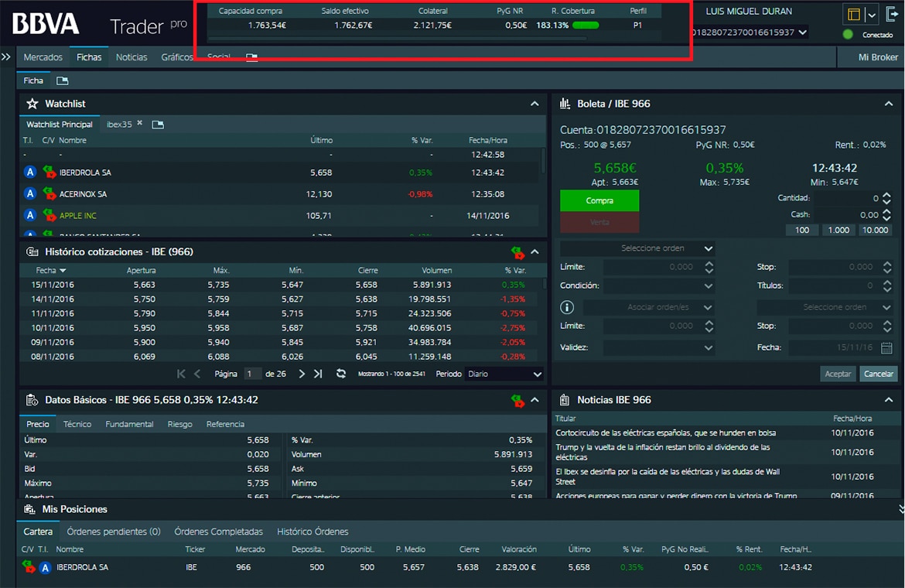Click the trade icon for APPLE INC
The height and width of the screenshot is (588, 905).
[x=49, y=215]
